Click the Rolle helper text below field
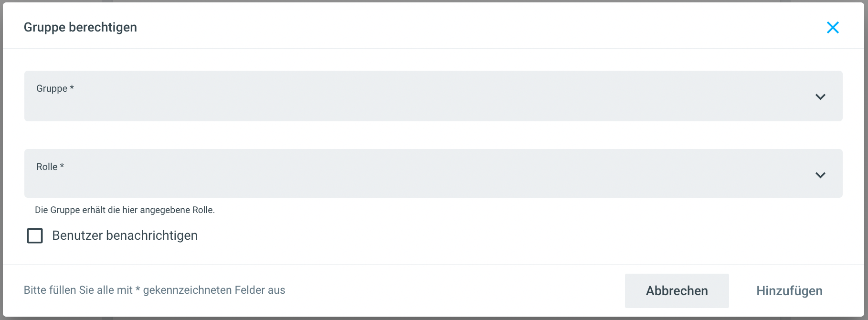 click(x=125, y=210)
